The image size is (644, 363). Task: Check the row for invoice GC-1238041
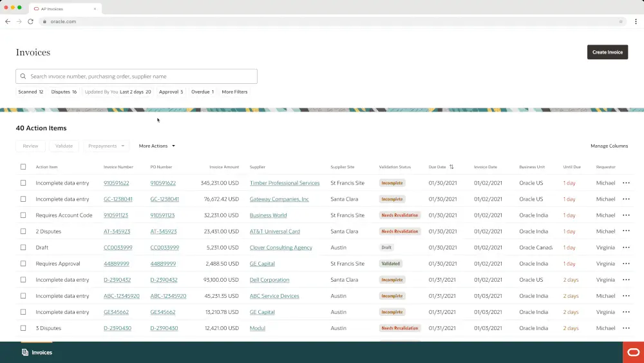tap(23, 199)
